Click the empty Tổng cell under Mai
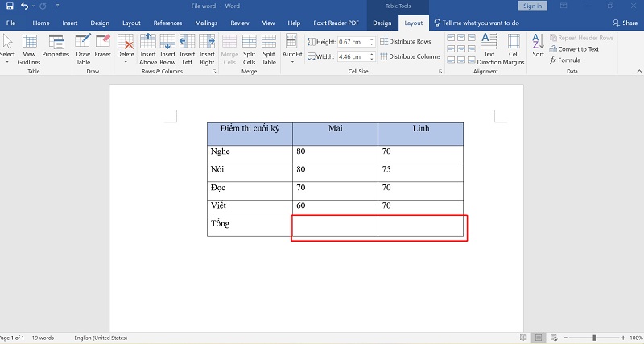Viewport: 644px width, 344px height. pos(335,227)
